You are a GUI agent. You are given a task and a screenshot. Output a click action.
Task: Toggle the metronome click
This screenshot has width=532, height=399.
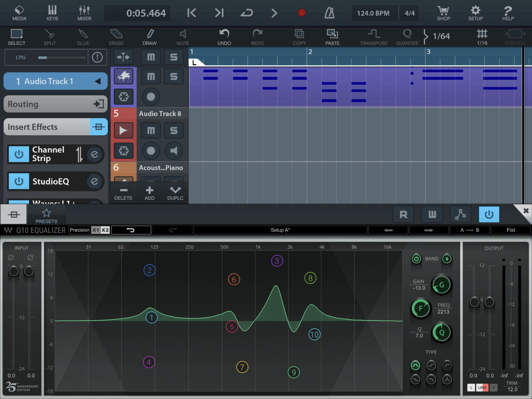[x=329, y=13]
